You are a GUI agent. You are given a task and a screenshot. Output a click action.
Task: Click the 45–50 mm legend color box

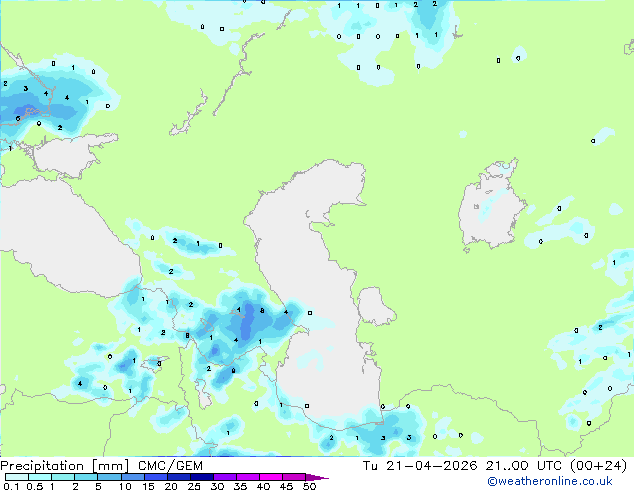tap(294, 477)
